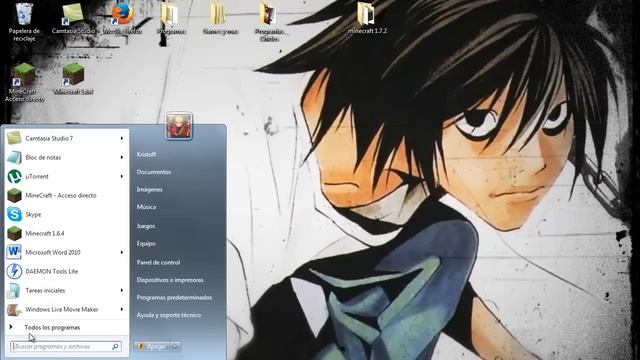This screenshot has height=360, width=640.
Task: Open the Papelera de reciclaje desktop icon
Action: point(24,21)
